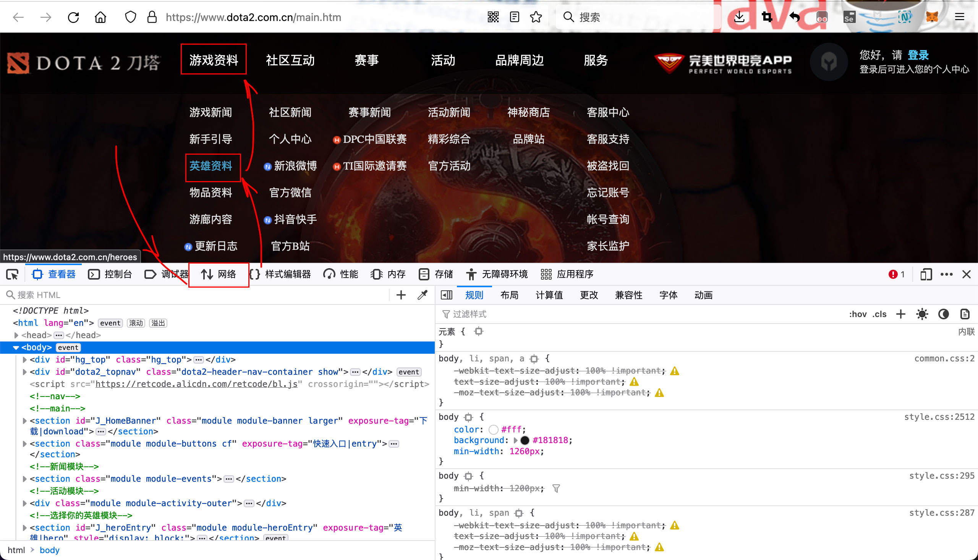The height and width of the screenshot is (560, 978).
Task: Open the retcode bl.js script URL
Action: pyautogui.click(x=196, y=384)
